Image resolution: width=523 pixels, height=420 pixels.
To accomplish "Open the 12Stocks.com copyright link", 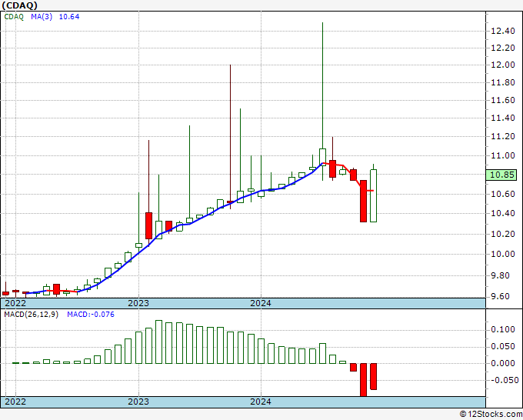I will (491, 415).
